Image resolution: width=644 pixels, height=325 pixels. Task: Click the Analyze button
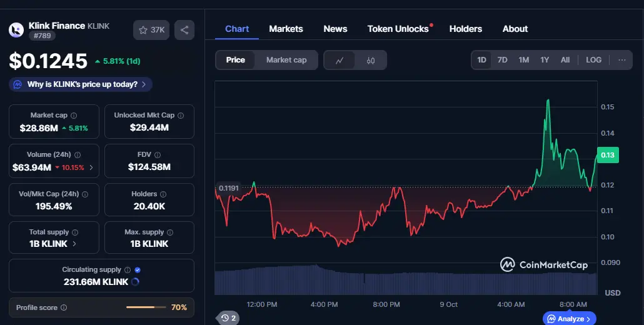tap(570, 319)
